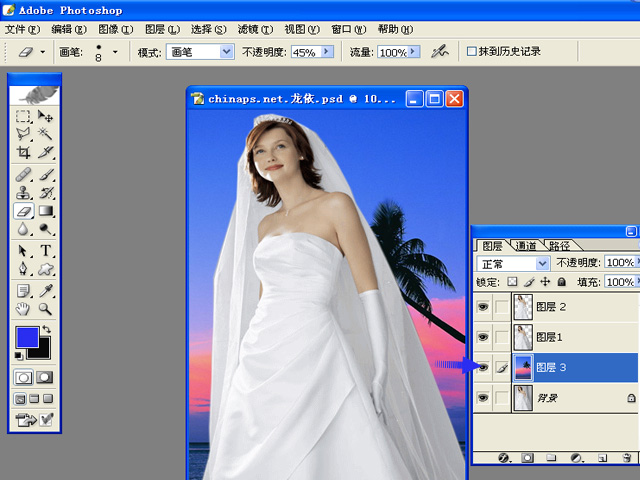This screenshot has width=640, height=480.
Task: Select the Polygonal Lasso tool
Action: (23, 134)
